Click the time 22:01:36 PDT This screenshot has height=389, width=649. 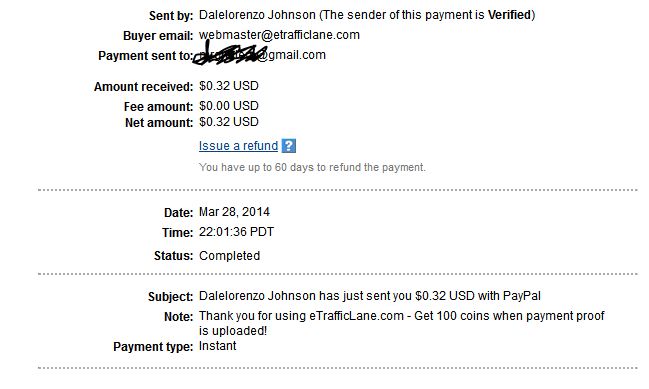[236, 232]
